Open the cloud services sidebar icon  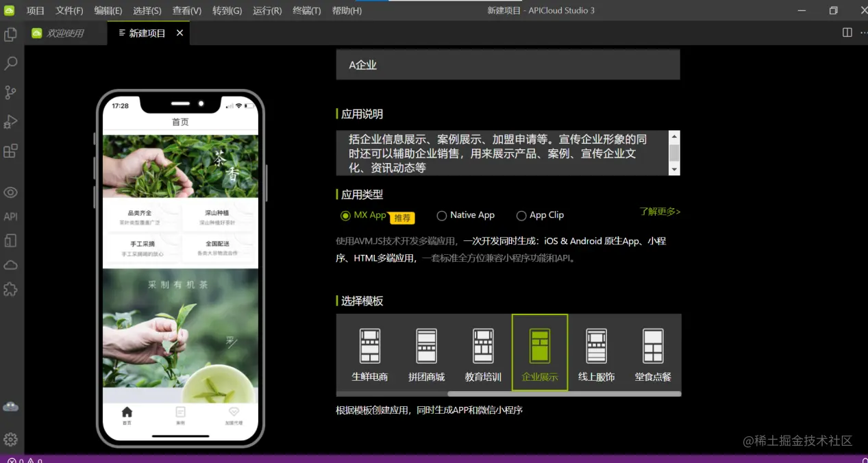[10, 264]
